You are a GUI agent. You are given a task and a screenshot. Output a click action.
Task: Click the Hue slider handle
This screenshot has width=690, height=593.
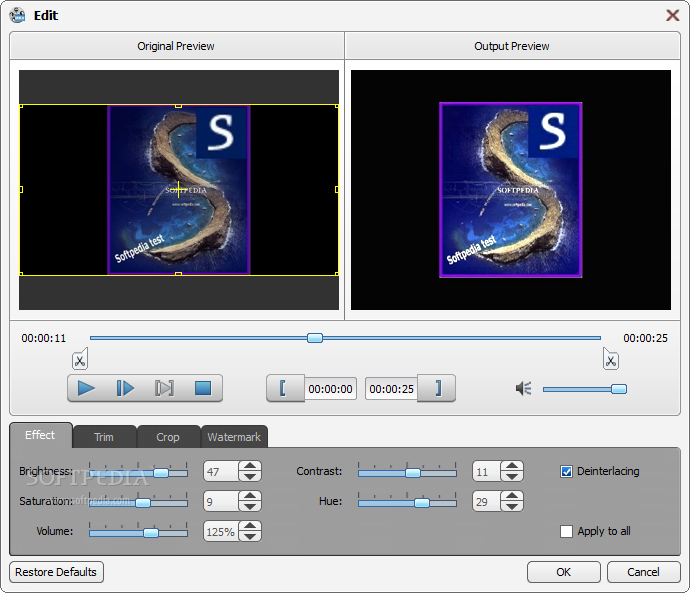[422, 502]
